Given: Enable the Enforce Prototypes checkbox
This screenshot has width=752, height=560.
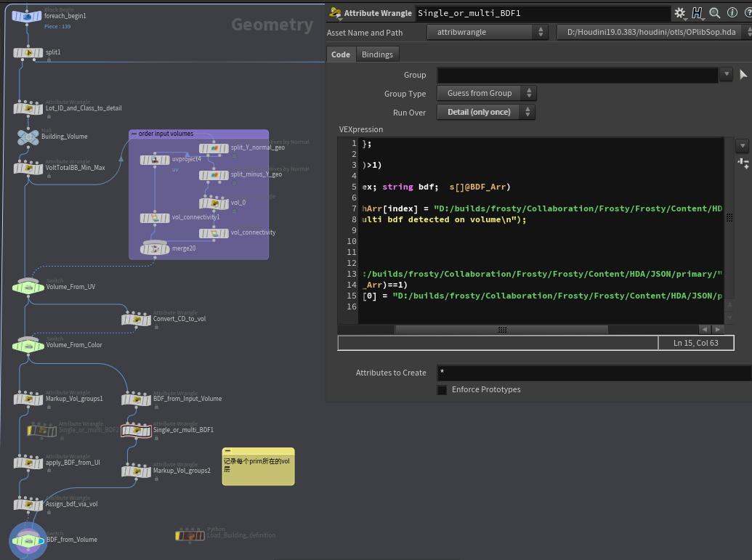Looking at the screenshot, I should [442, 390].
